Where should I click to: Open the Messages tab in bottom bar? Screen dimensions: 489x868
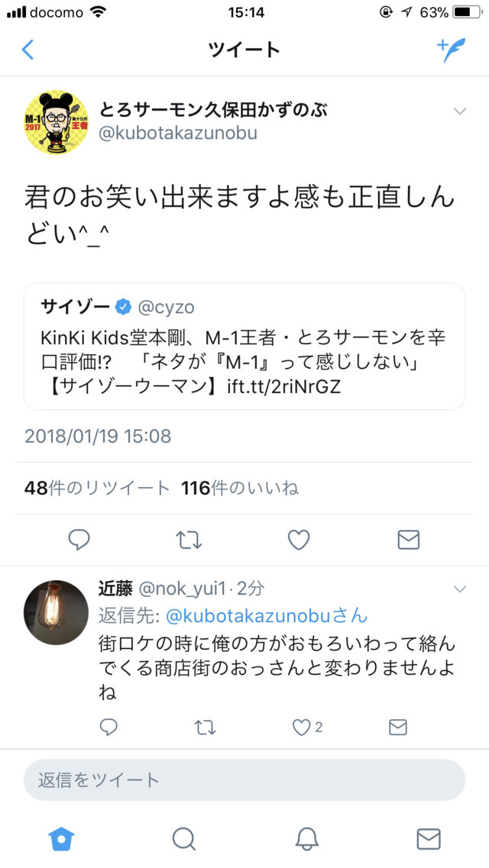428,839
